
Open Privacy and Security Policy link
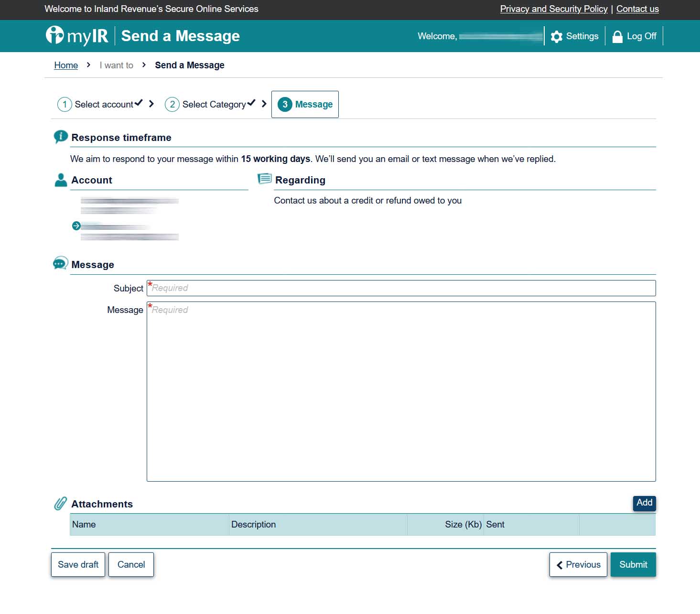[x=554, y=9]
